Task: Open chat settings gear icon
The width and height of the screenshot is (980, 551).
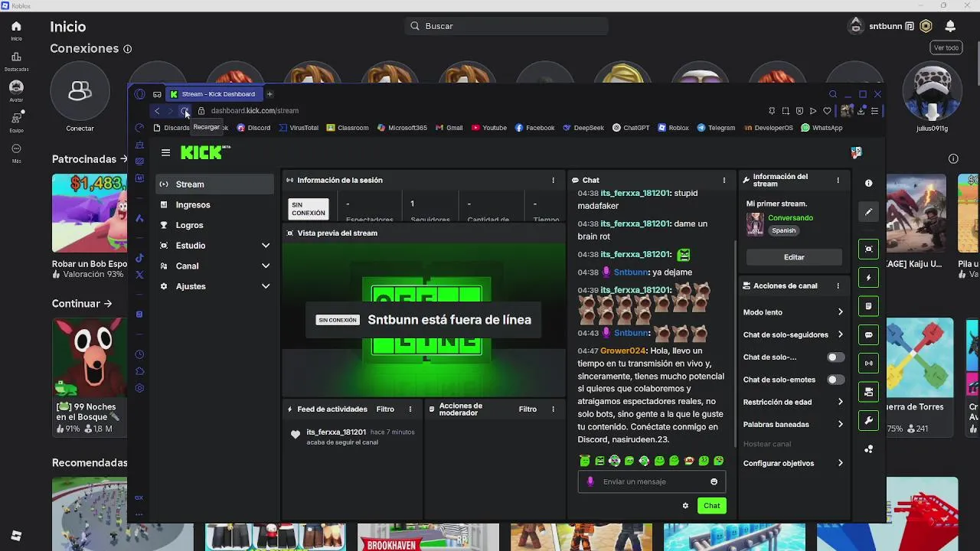Action: pyautogui.click(x=685, y=506)
